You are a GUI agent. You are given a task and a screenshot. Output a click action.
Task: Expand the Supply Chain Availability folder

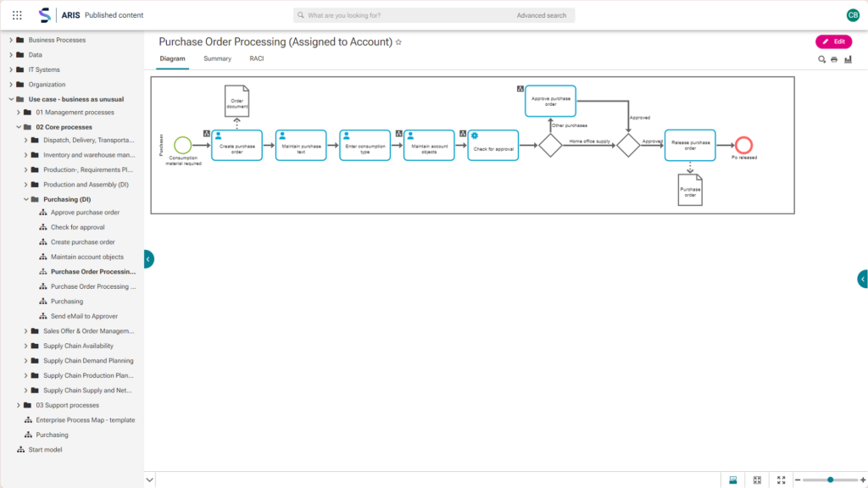(25, 346)
